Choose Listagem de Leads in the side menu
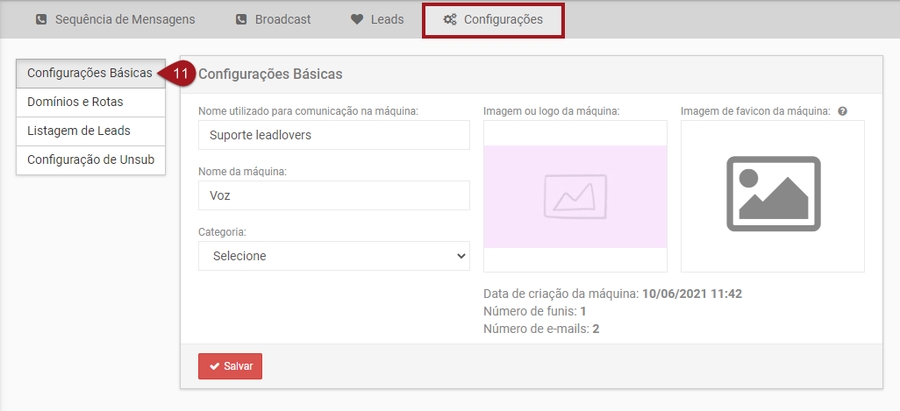The image size is (900, 411). pyautogui.click(x=78, y=131)
